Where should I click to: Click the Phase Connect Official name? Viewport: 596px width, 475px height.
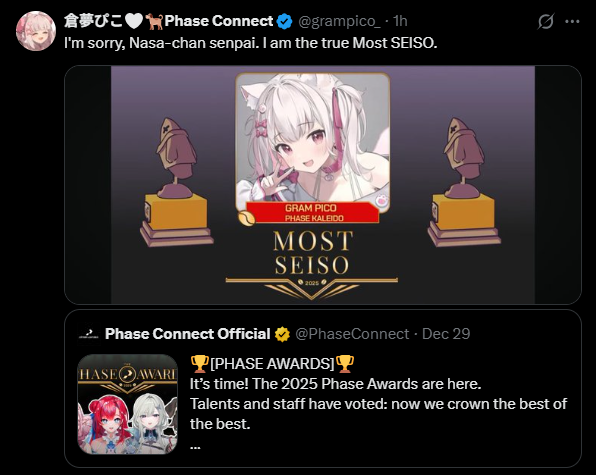point(187,334)
